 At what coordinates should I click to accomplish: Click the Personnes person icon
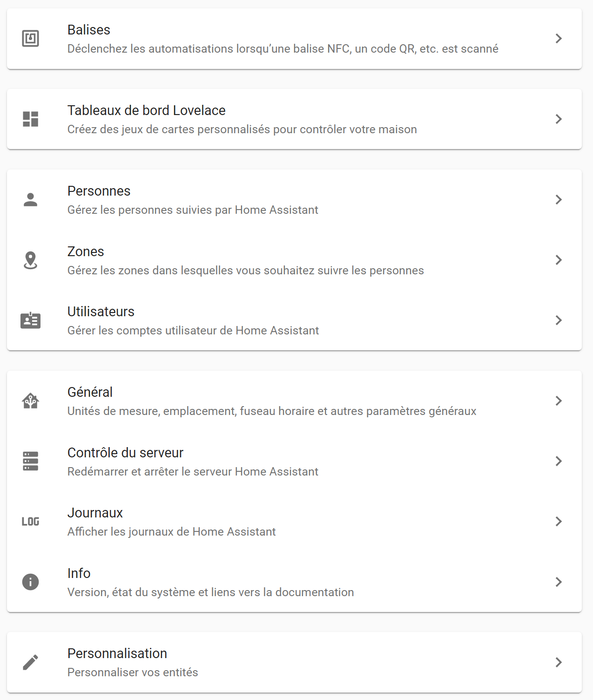pyautogui.click(x=30, y=200)
